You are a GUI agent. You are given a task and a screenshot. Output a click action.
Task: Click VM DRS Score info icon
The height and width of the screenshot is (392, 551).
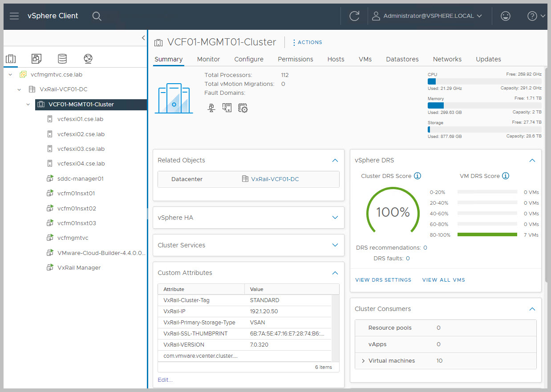pos(506,176)
